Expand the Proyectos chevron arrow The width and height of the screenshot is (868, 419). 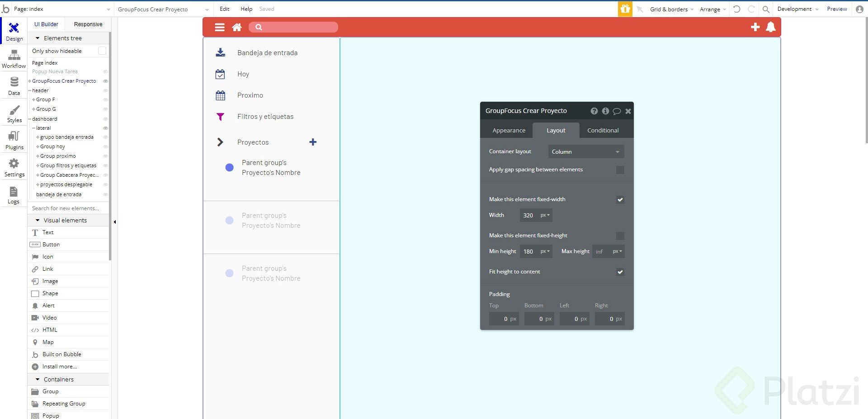220,142
